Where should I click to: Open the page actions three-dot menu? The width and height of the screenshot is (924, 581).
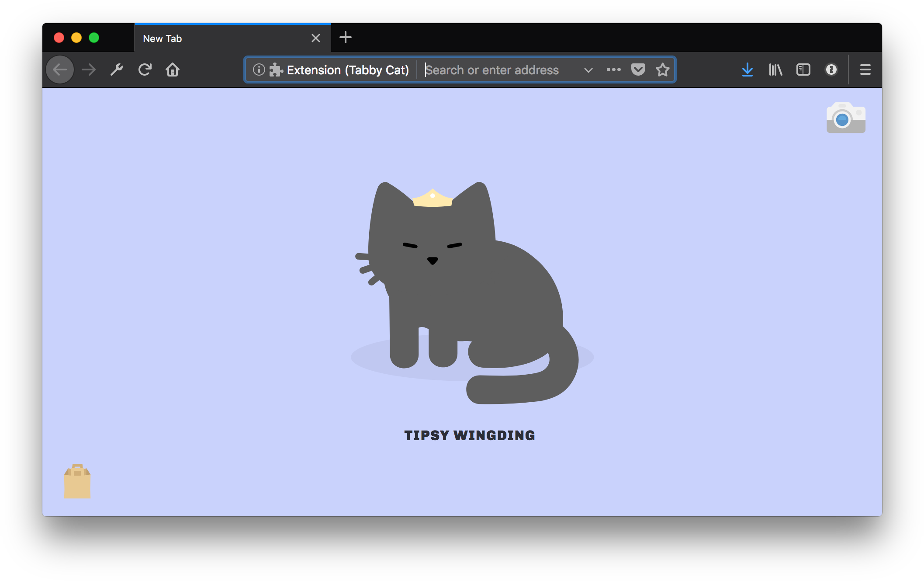[x=613, y=70]
